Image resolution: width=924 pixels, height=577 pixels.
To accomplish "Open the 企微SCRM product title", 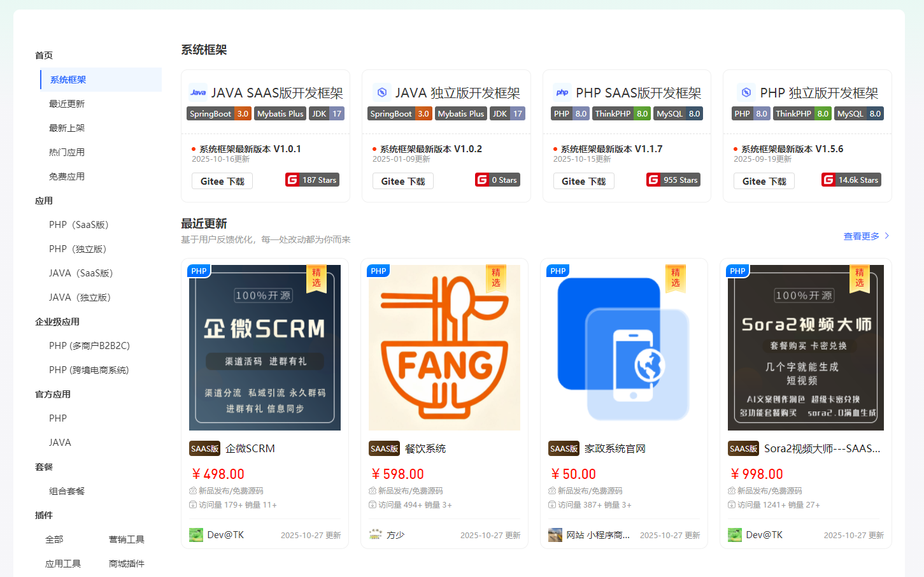I will pyautogui.click(x=250, y=448).
